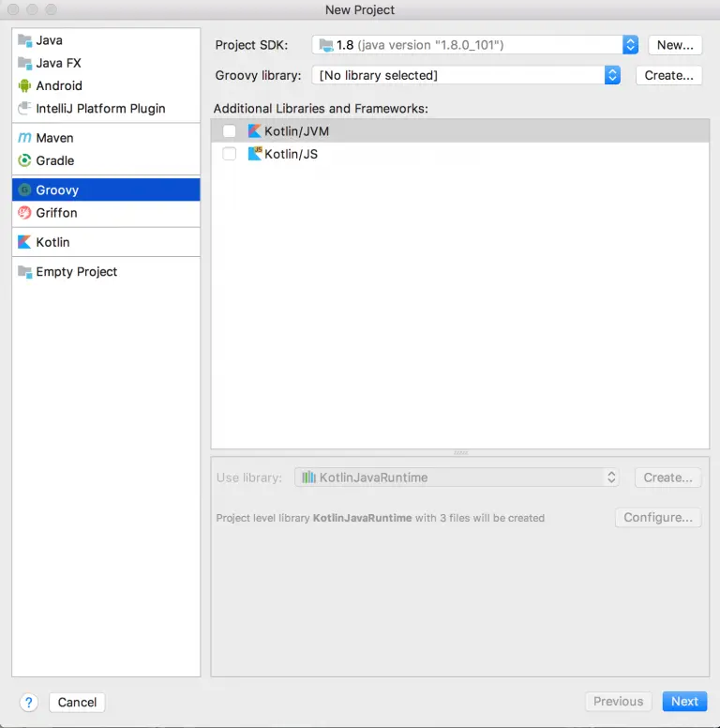Choose IntelliJ Platform Plugin project type

tap(100, 109)
